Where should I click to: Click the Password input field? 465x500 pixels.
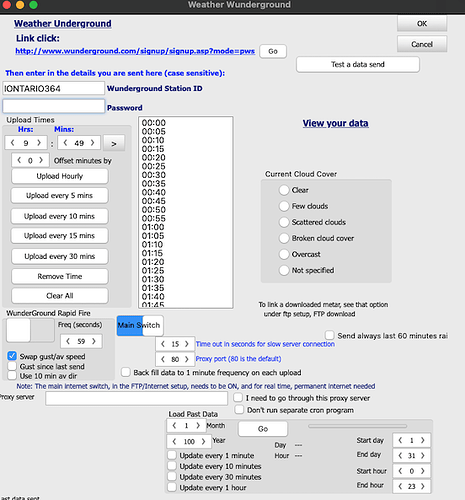[53, 106]
